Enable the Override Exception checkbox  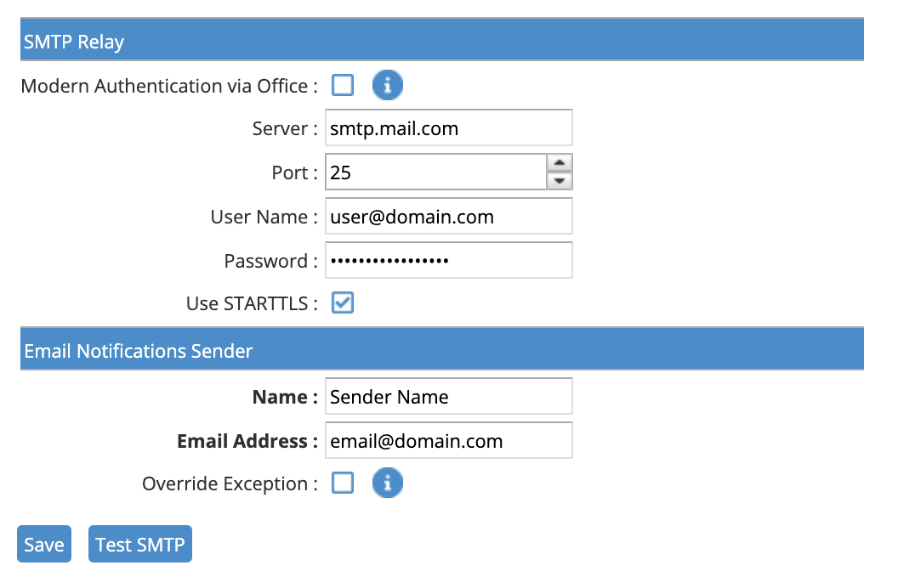(x=343, y=483)
